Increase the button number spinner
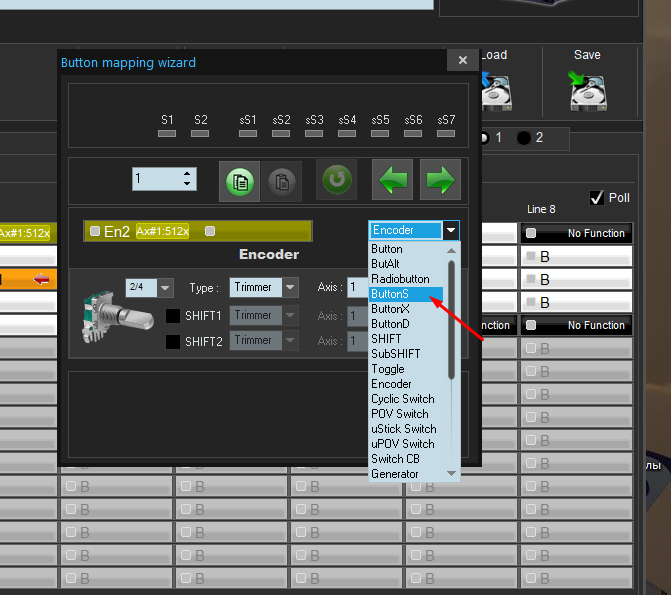This screenshot has width=671, height=595. pyautogui.click(x=187, y=174)
